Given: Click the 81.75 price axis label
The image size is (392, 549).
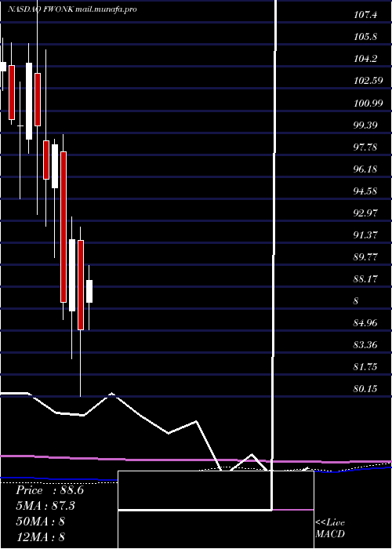Looking at the screenshot, I should [x=365, y=367].
